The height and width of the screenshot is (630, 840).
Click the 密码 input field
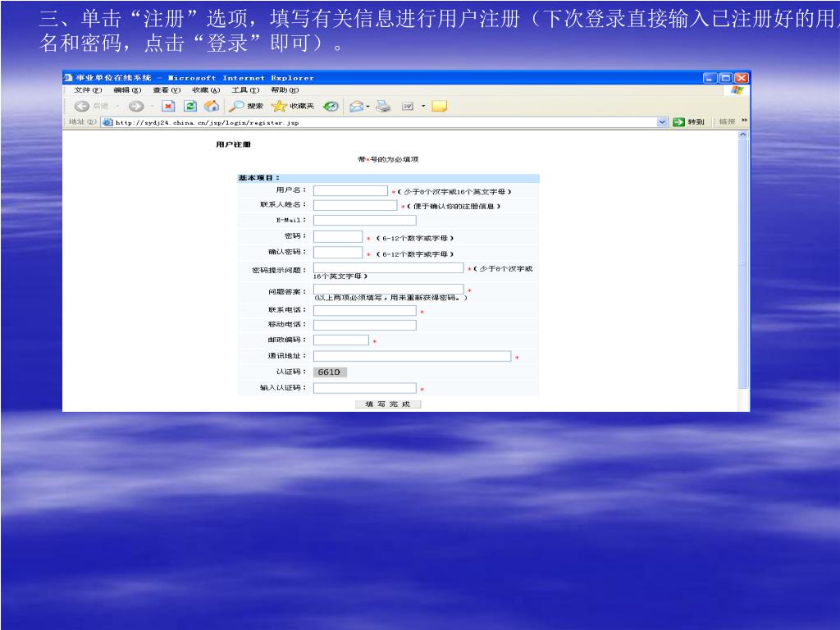(x=338, y=236)
